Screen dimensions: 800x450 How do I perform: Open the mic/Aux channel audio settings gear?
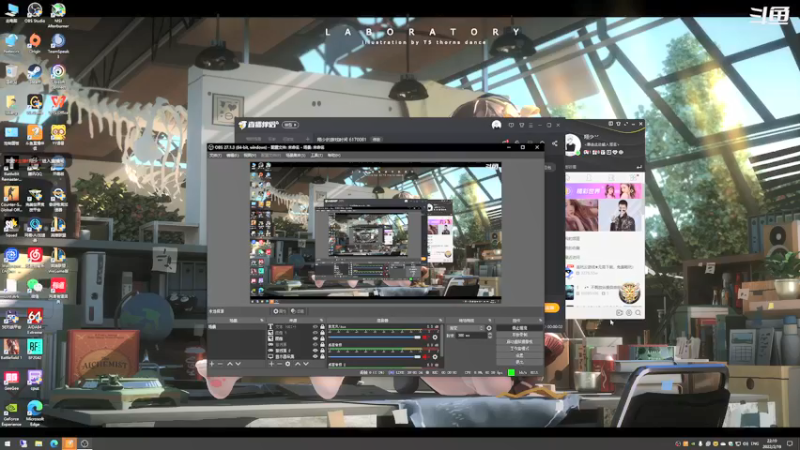[435, 337]
